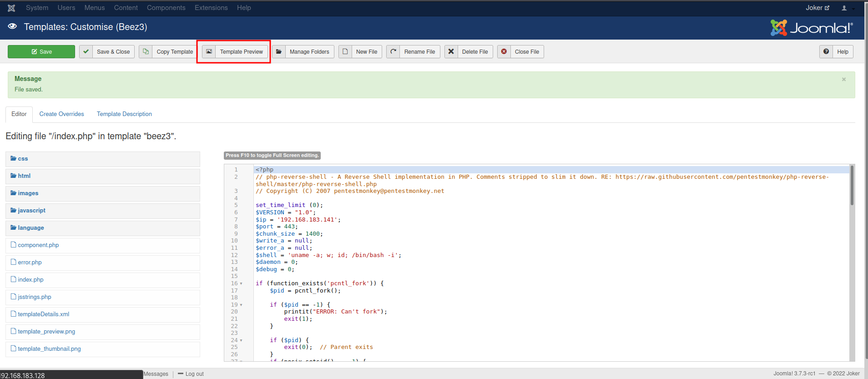Click the copy icon of Copy Template
Viewport: 868px width, 379px height.
[x=146, y=51]
